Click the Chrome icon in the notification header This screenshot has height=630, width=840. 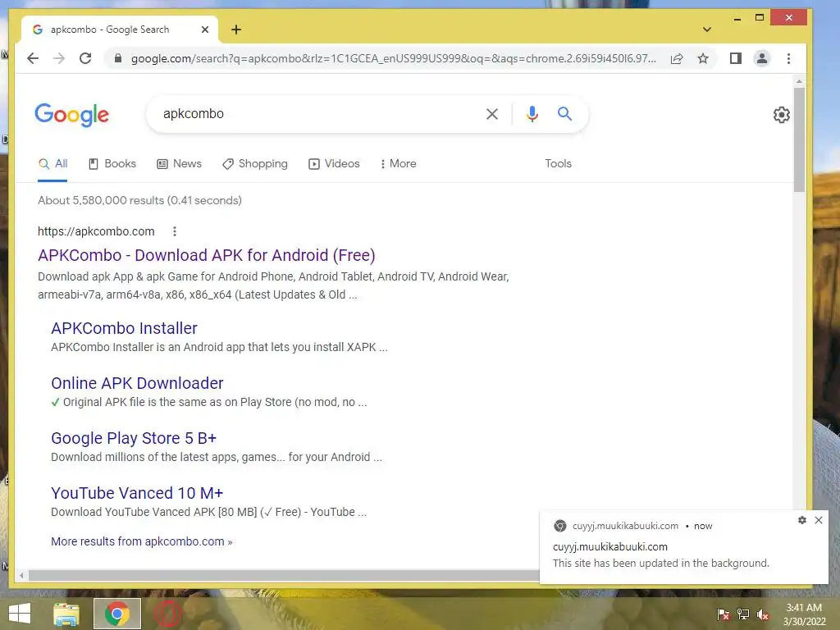point(559,526)
